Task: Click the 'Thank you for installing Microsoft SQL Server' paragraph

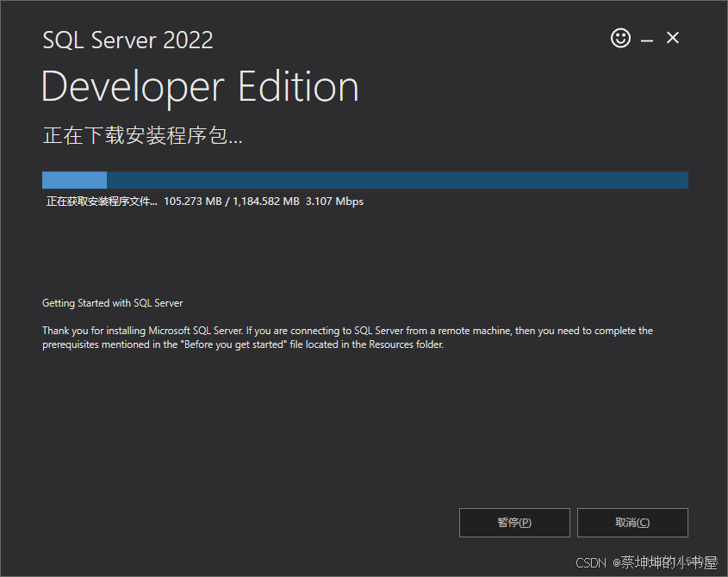Action: [x=347, y=338]
